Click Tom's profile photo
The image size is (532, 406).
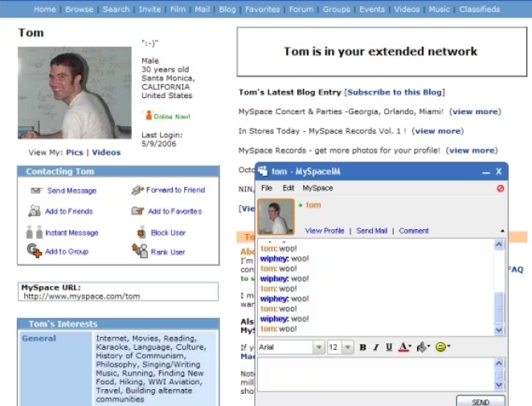(x=75, y=92)
